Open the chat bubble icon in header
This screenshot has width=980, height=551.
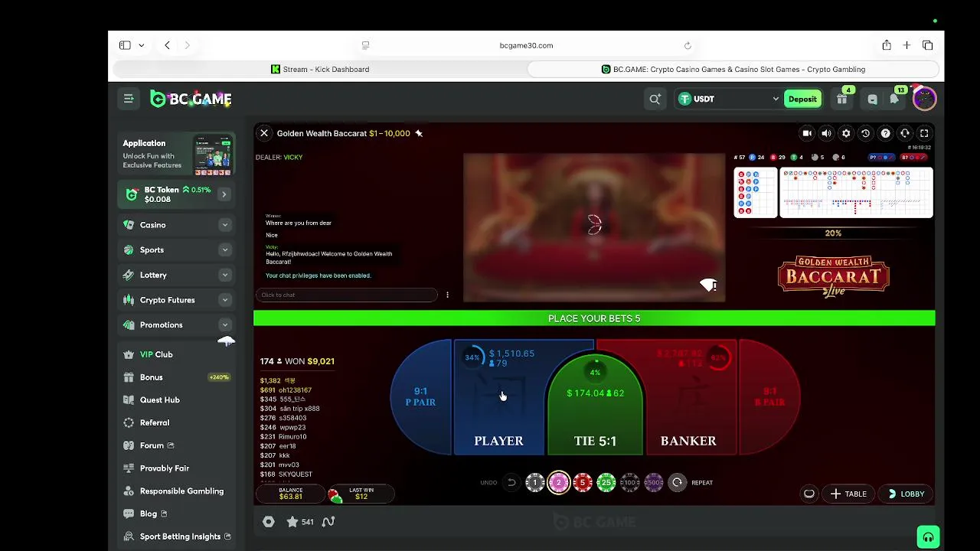click(x=872, y=99)
